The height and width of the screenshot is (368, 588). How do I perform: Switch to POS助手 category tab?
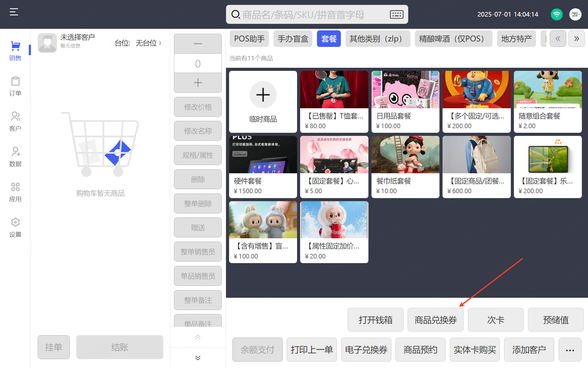[x=249, y=39]
